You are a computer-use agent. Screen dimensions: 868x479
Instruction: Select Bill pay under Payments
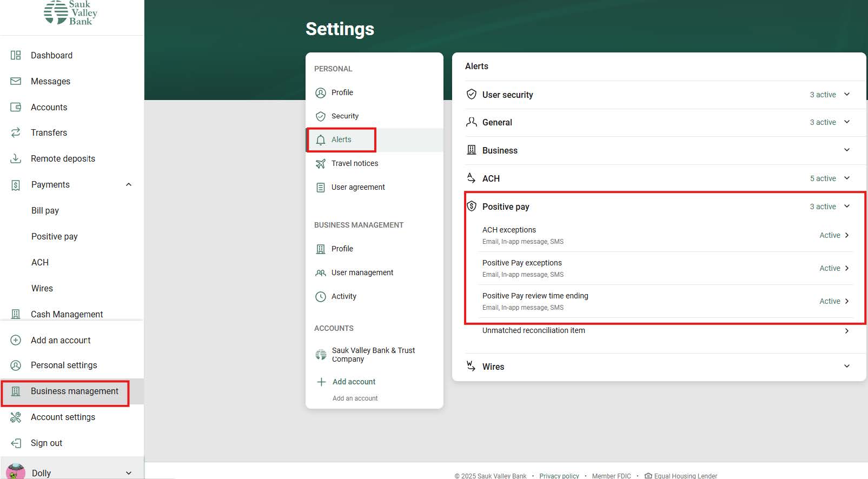(x=45, y=210)
